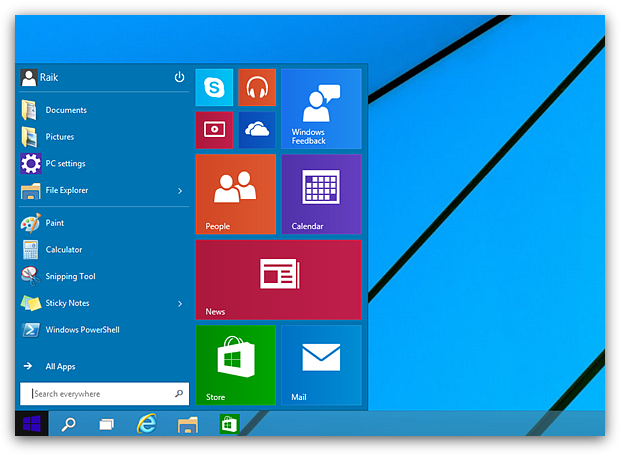This screenshot has width=620, height=456.
Task: Click the Raik user avatar
Action: tap(29, 78)
